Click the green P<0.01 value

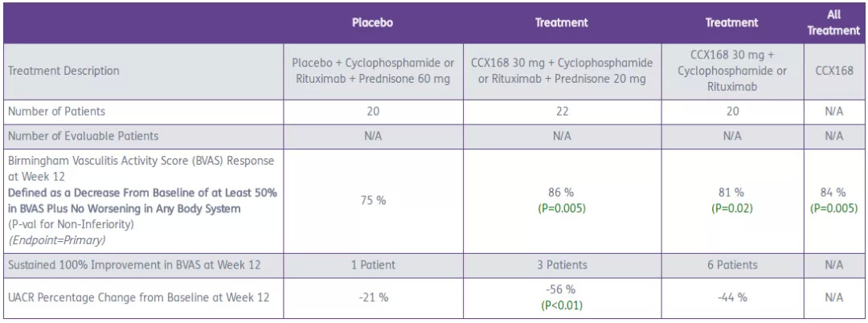562,305
